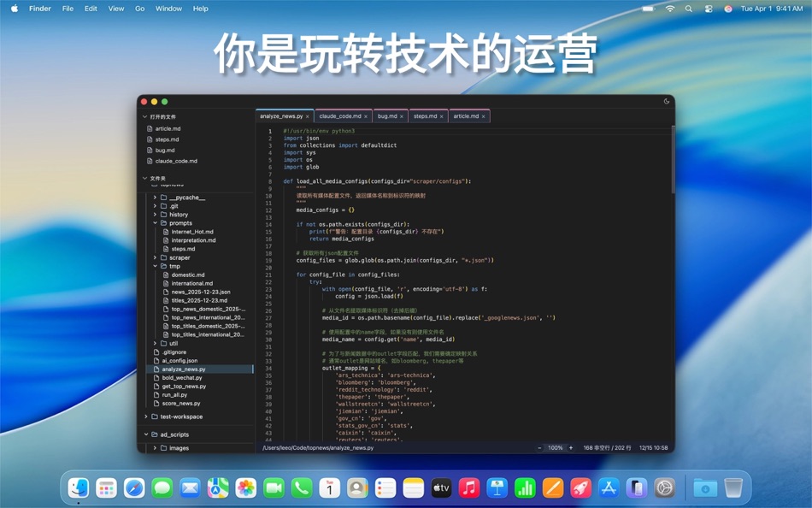Open System Settings from the Dock
The height and width of the screenshot is (508, 812).
664,487
